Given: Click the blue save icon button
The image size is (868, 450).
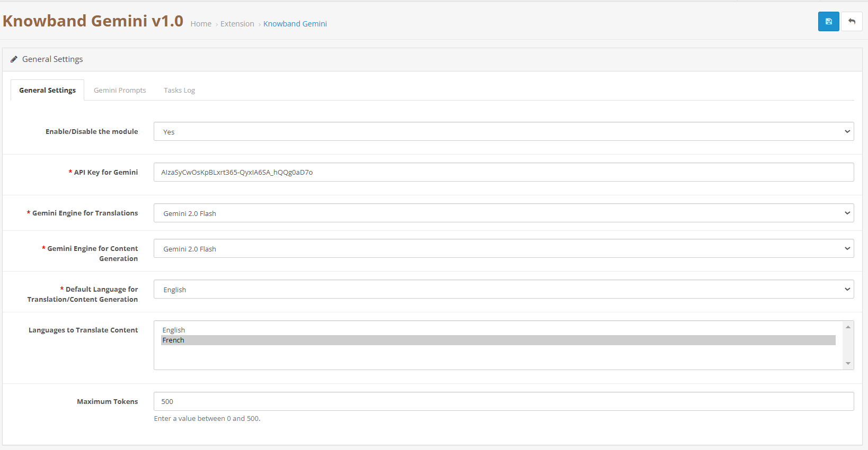Looking at the screenshot, I should click(x=828, y=22).
